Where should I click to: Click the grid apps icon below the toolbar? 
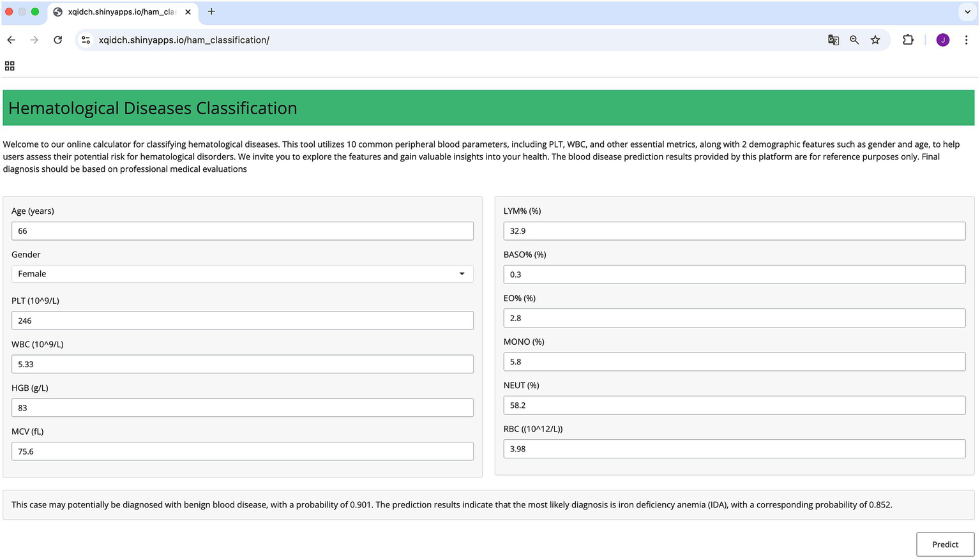click(x=10, y=66)
